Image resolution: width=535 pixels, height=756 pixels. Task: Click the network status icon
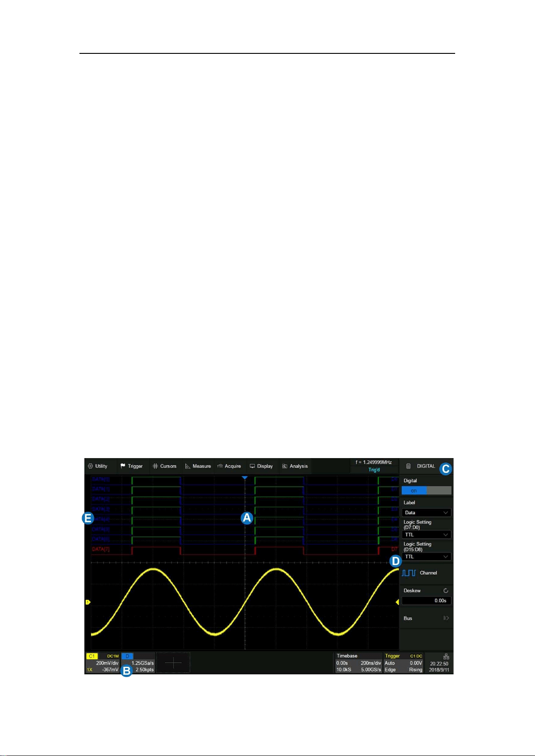[x=446, y=657]
